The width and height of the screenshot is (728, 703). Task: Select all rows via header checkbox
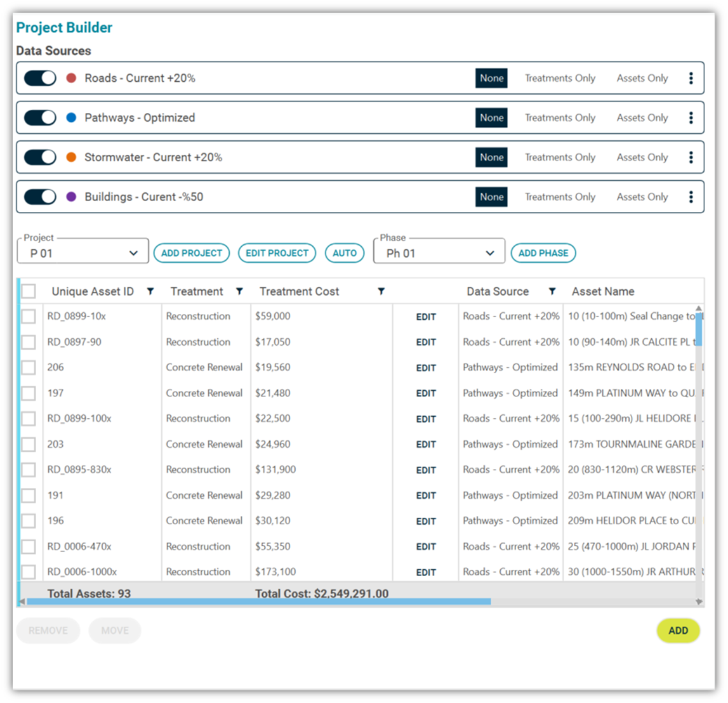[x=29, y=291]
